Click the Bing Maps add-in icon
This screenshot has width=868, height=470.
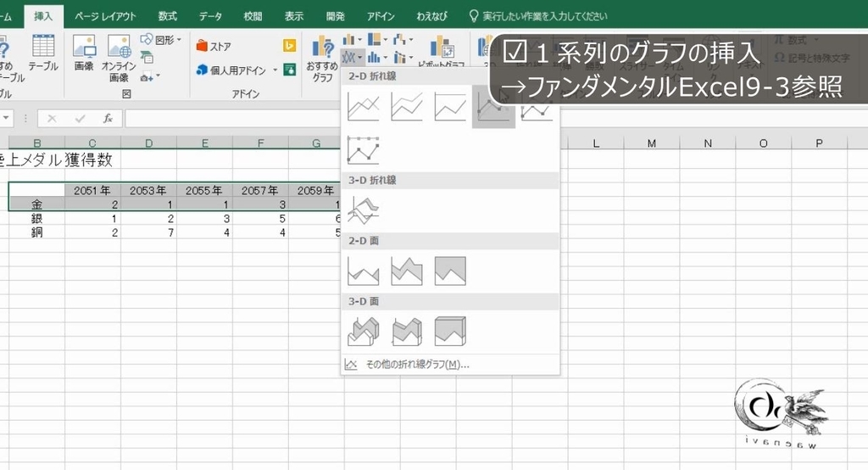coord(289,46)
